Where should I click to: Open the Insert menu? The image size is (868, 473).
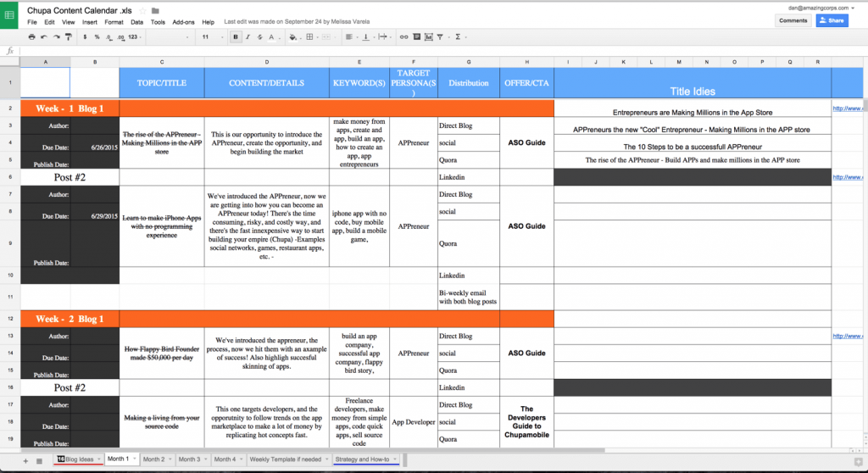pyautogui.click(x=90, y=22)
